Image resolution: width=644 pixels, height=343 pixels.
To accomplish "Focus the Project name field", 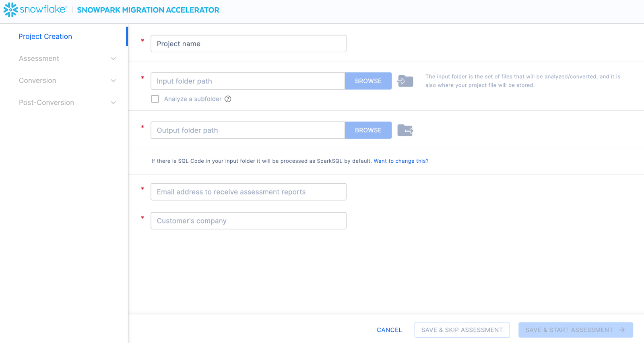I will 248,44.
